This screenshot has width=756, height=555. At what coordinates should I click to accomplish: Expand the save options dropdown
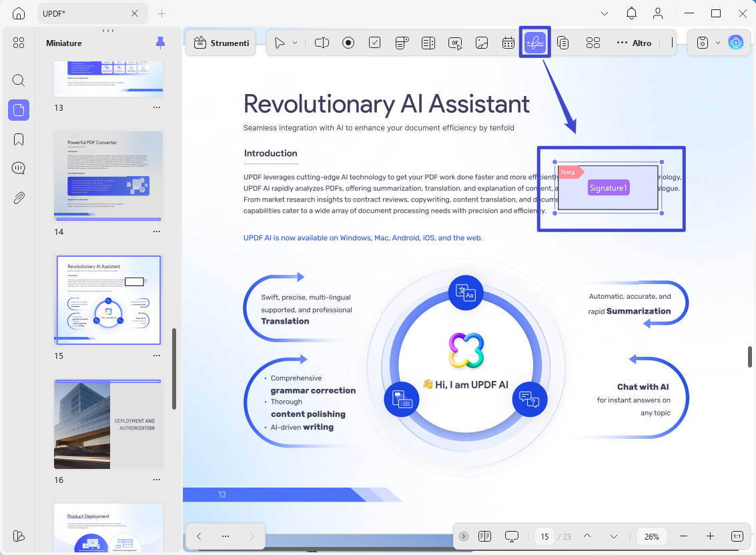pos(717,43)
